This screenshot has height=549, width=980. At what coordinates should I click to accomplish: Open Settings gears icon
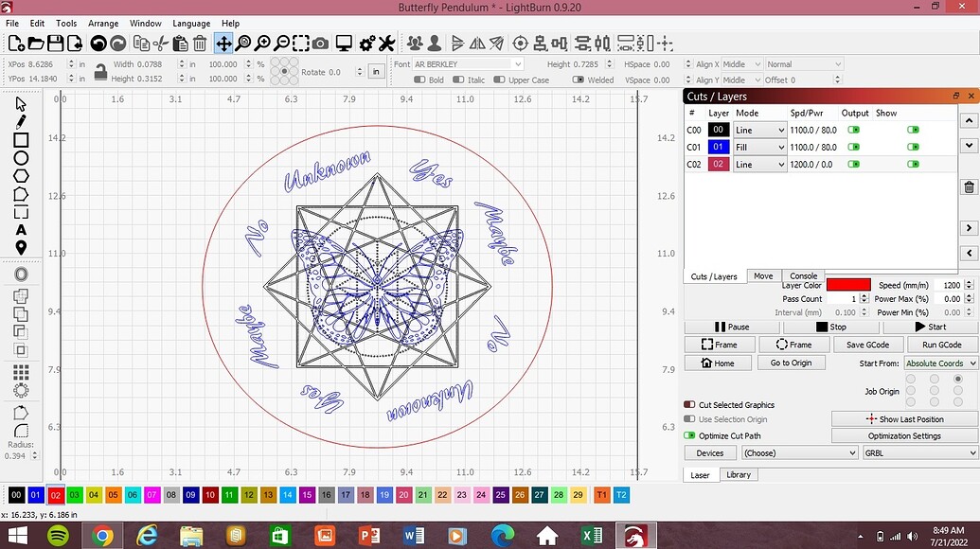366,44
